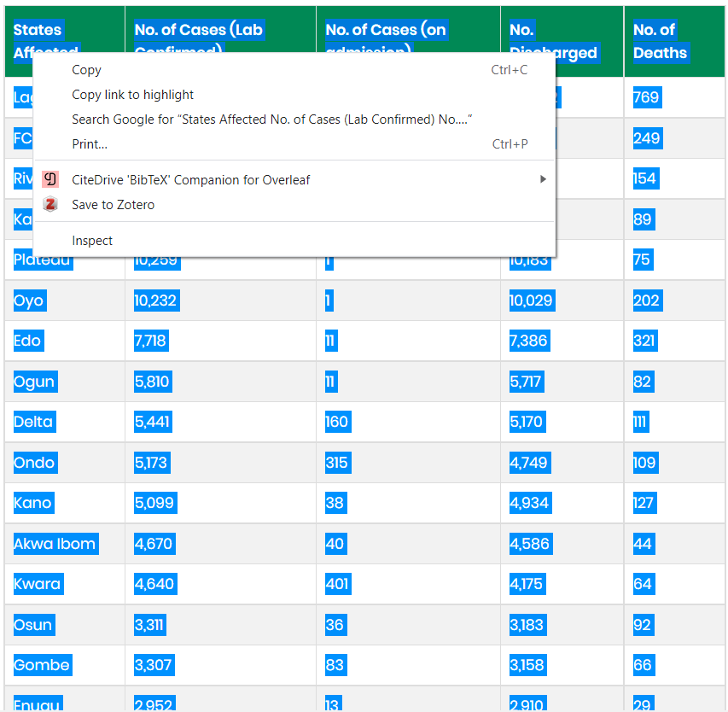Click the Oyo state cell
The image size is (728, 712).
[x=29, y=301]
